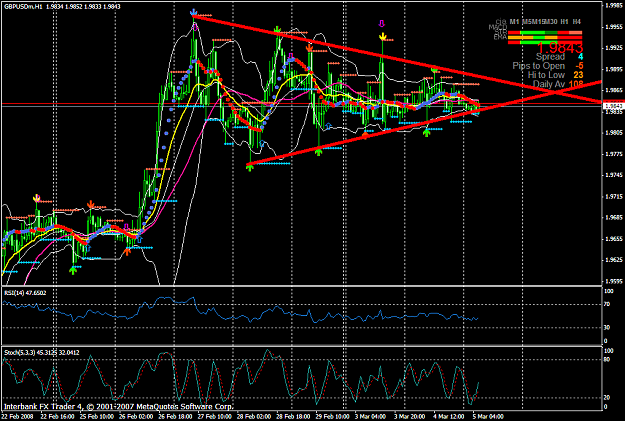The height and width of the screenshot is (421, 625).
Task: Click the large red 1.9843 price readout
Action: [x=560, y=48]
